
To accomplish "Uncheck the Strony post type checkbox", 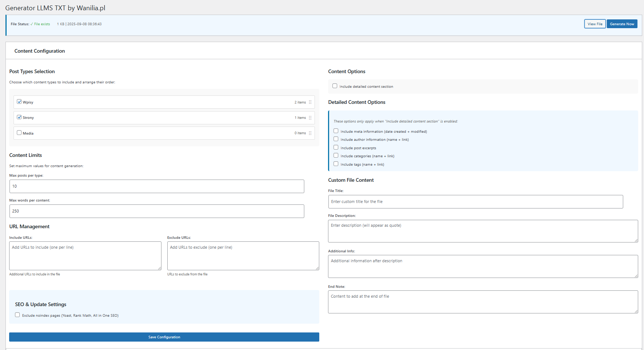I will pos(19,117).
